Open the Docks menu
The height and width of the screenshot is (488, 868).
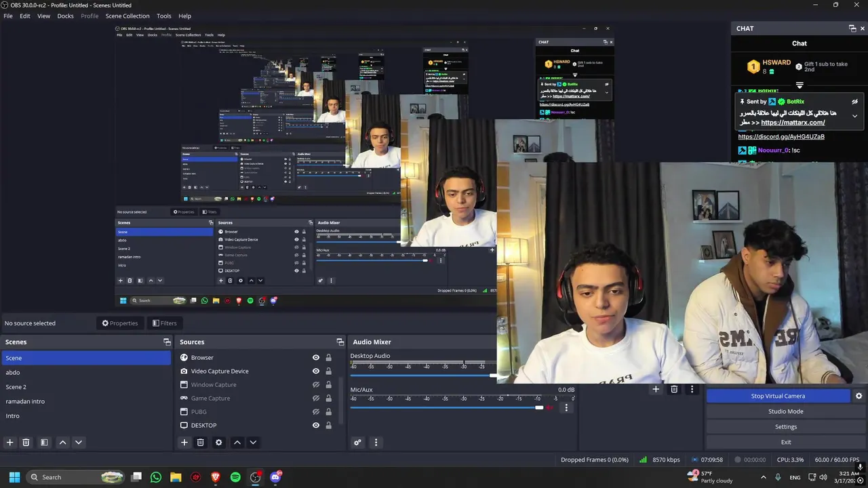(65, 16)
